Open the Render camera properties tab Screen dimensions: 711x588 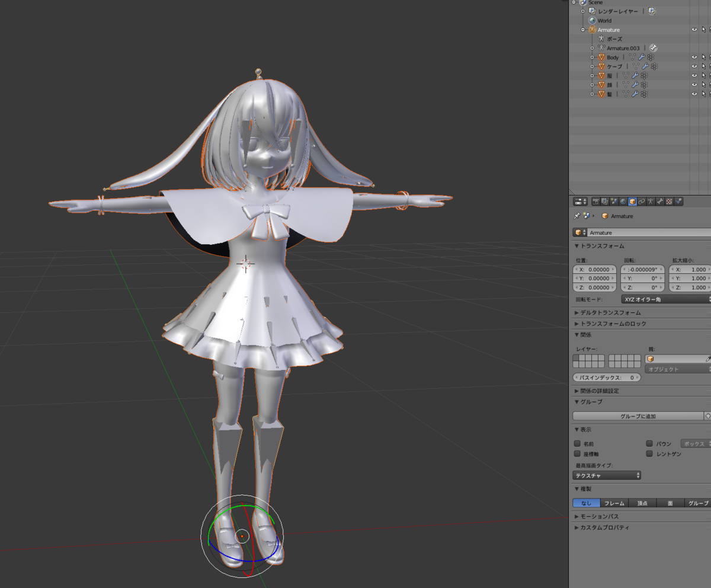coord(596,202)
